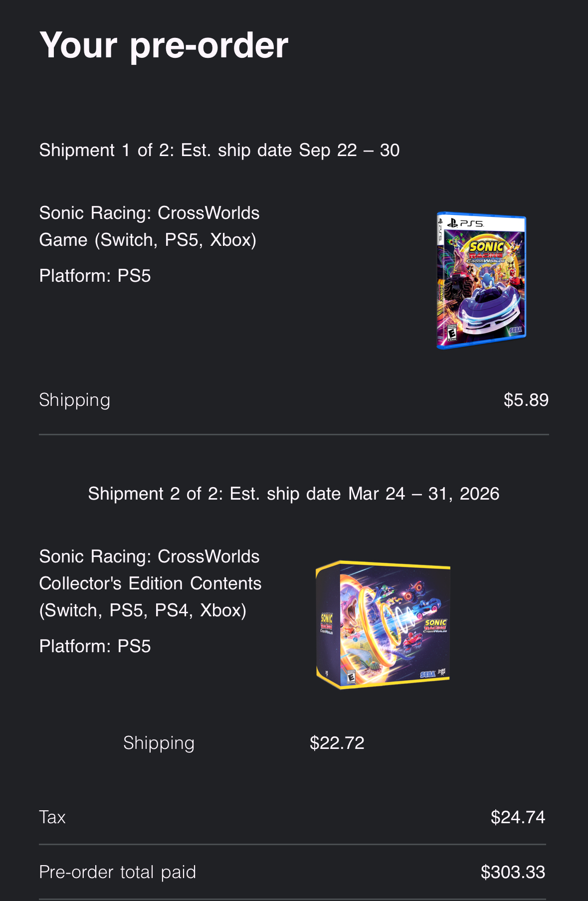Click the Pre-order total paid label

click(118, 872)
